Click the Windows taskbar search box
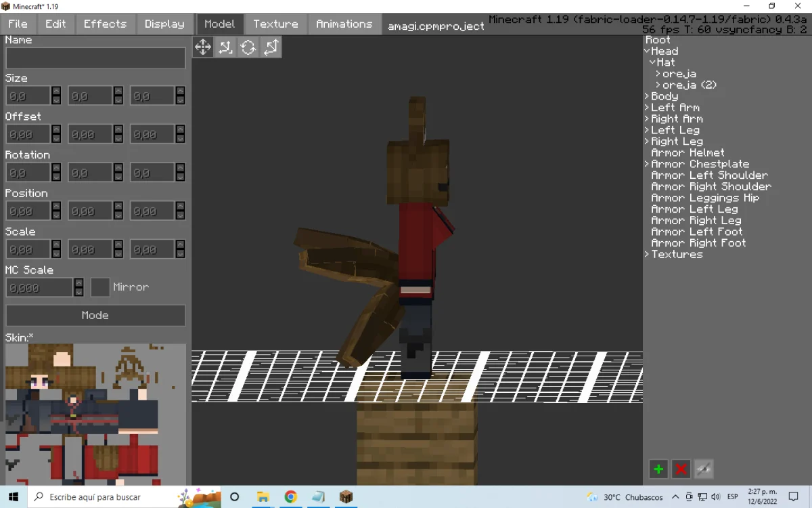Viewport: 812px width, 508px height. pos(125,496)
